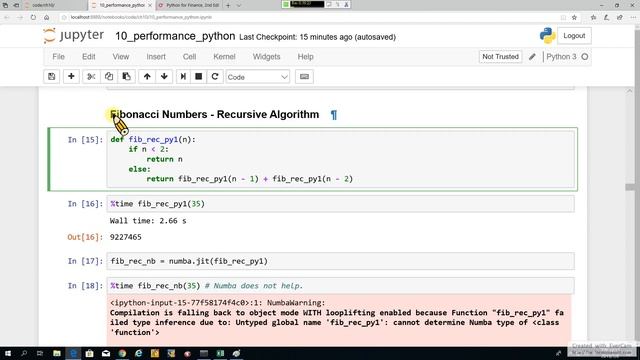
Task: Open the File menu
Action: tap(58, 57)
